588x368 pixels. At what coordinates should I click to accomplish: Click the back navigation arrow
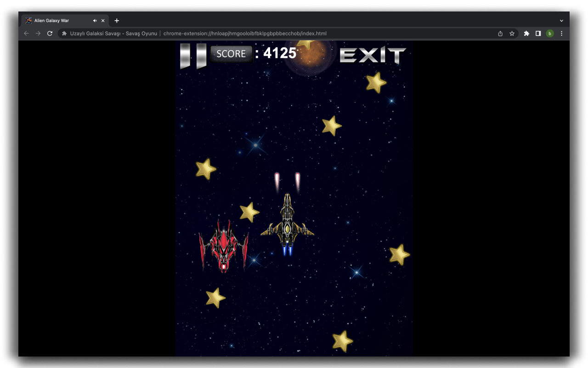(26, 33)
